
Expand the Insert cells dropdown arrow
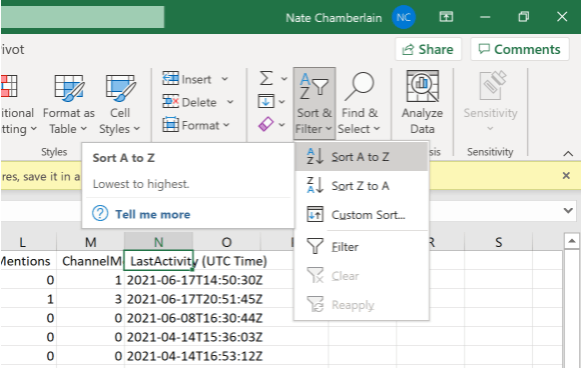(225, 79)
